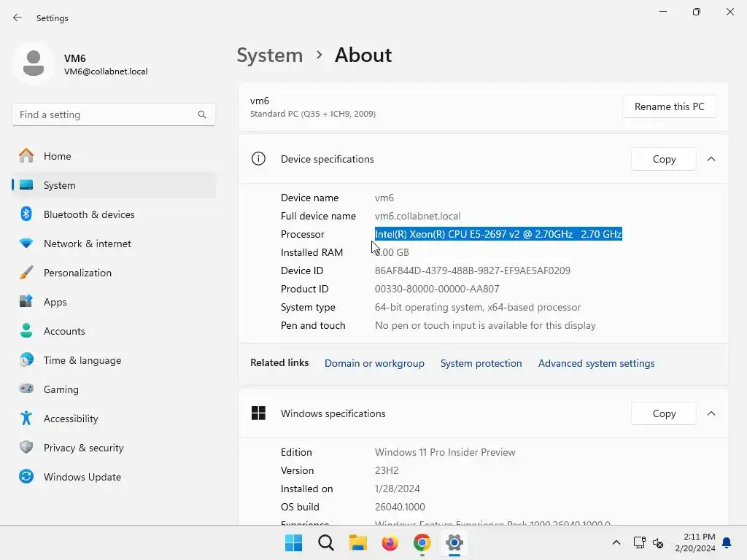Screen dimensions: 747x560
Task: Collapse the Windows specifications section
Action: tap(711, 413)
